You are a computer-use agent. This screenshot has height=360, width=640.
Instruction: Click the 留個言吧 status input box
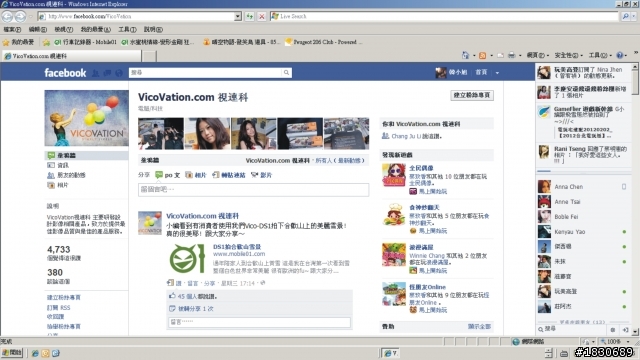point(253,190)
